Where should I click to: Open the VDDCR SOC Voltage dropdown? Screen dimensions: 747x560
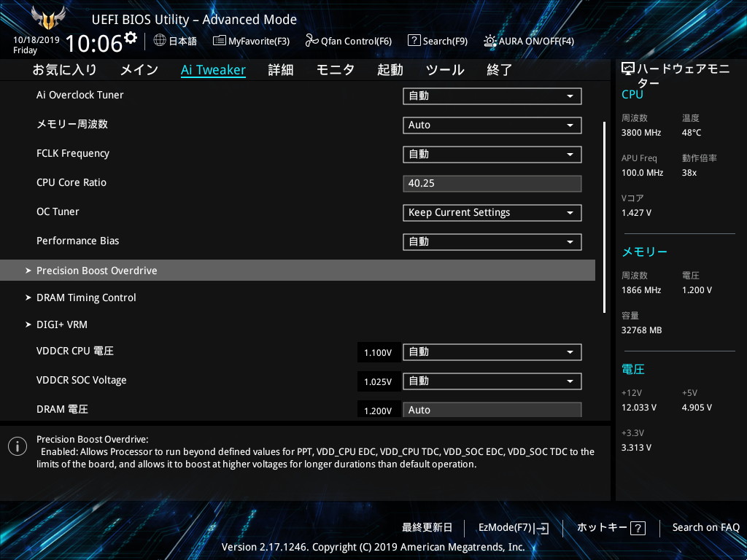click(492, 381)
